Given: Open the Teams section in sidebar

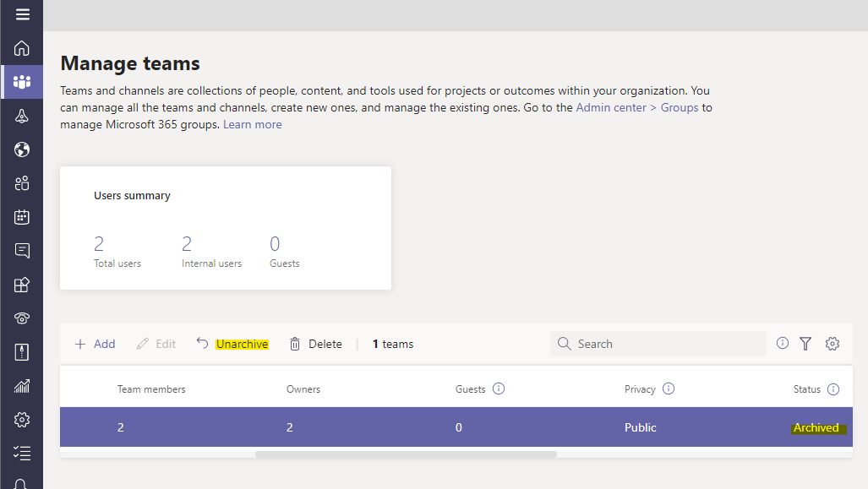Looking at the screenshot, I should tap(22, 82).
